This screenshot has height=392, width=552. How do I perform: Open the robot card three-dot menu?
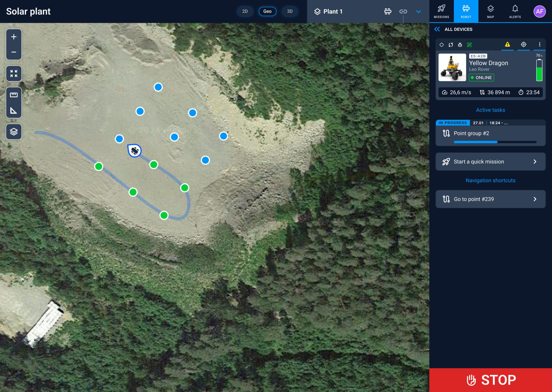point(539,44)
